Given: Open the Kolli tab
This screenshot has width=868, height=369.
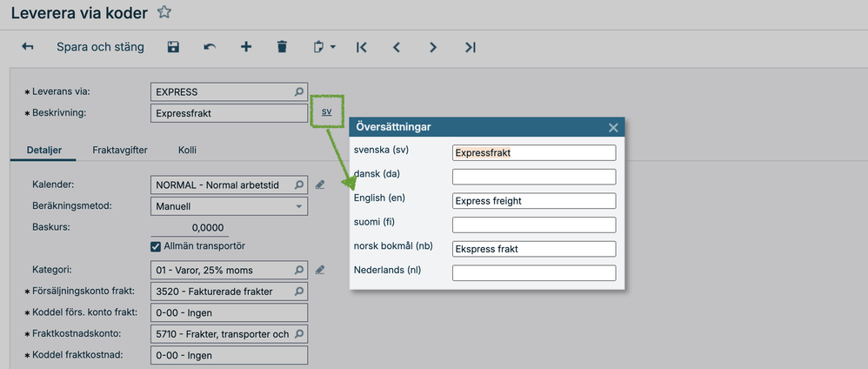Looking at the screenshot, I should click(187, 150).
